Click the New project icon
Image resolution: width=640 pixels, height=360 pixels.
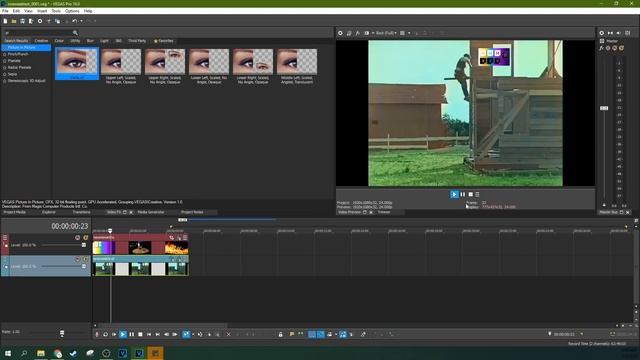pyautogui.click(x=5, y=21)
